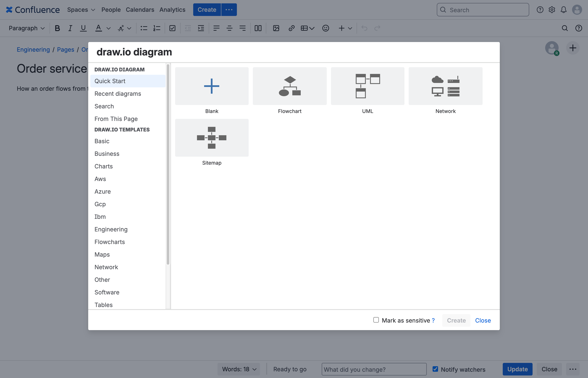Click the find magnifier in the editor toolbar

coord(565,28)
